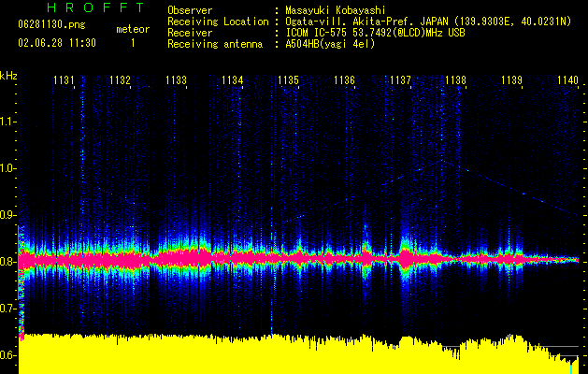This screenshot has width=588, height=374.
Task: Click time marker 1139
Action: coord(511,79)
